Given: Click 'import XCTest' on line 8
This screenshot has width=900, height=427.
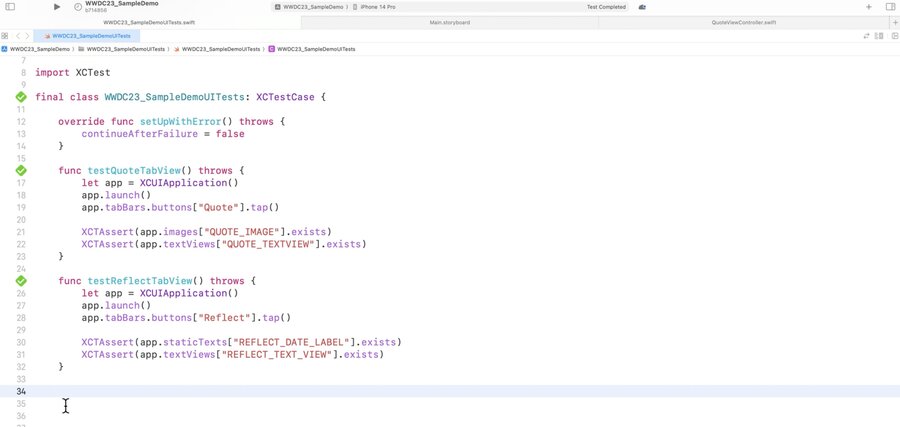Looking at the screenshot, I should (73, 73).
